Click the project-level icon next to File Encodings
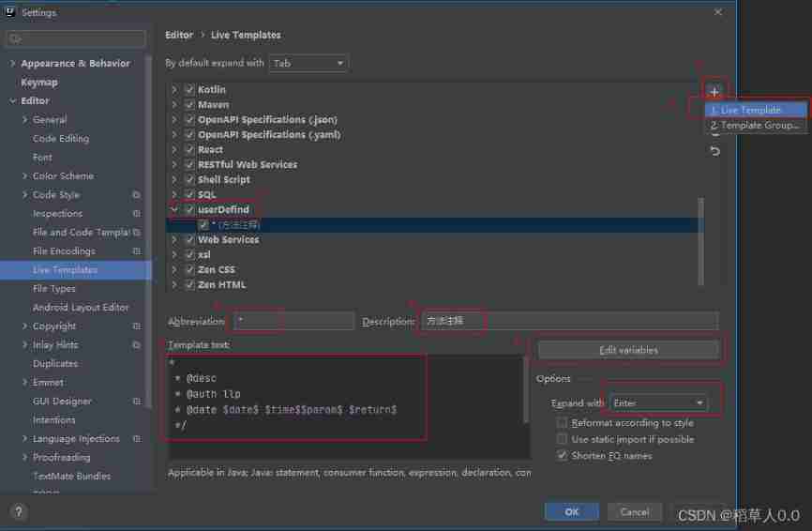Image resolution: width=812 pixels, height=531 pixels. click(136, 251)
